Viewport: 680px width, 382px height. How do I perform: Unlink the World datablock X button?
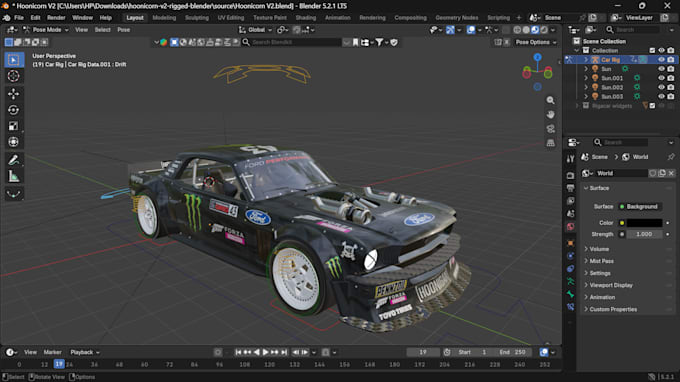click(x=671, y=173)
